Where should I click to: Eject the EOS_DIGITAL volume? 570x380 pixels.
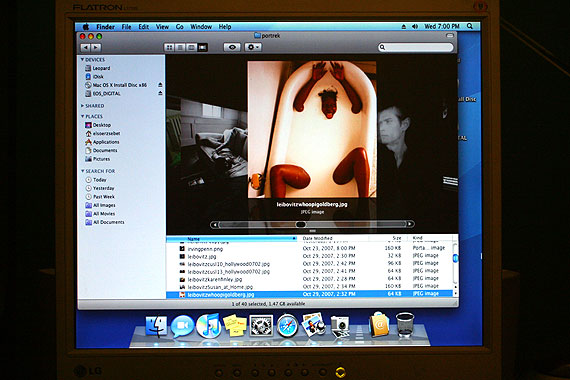(160, 93)
